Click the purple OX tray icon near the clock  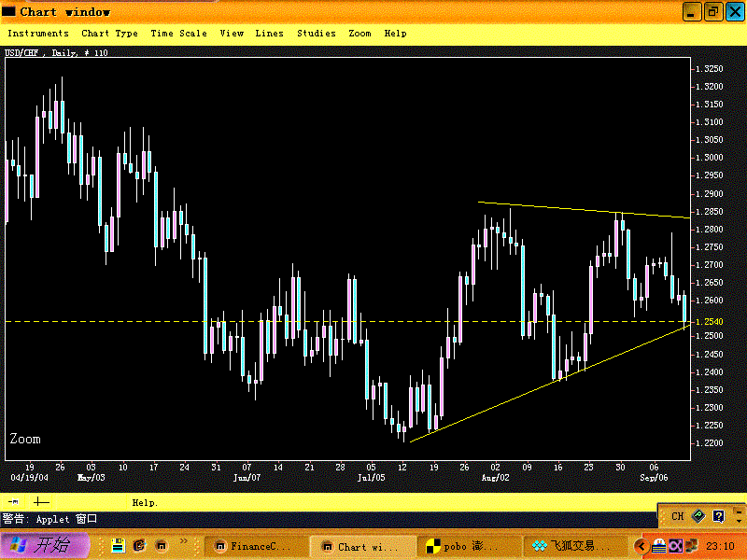tap(675, 546)
